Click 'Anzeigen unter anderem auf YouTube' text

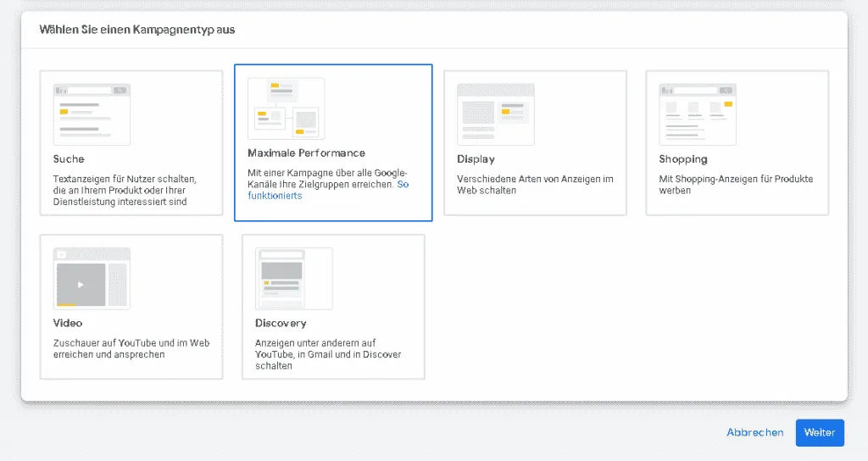(328, 354)
